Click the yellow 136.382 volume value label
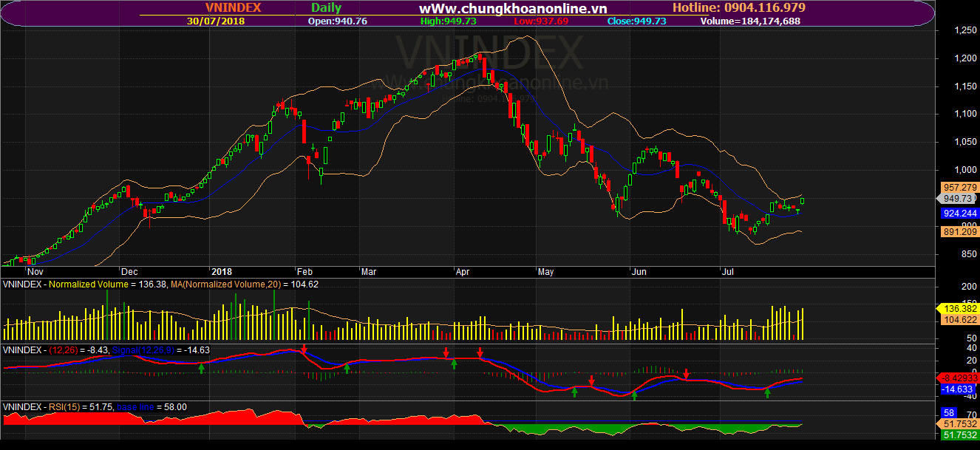This screenshot has width=980, height=450. pos(957,308)
